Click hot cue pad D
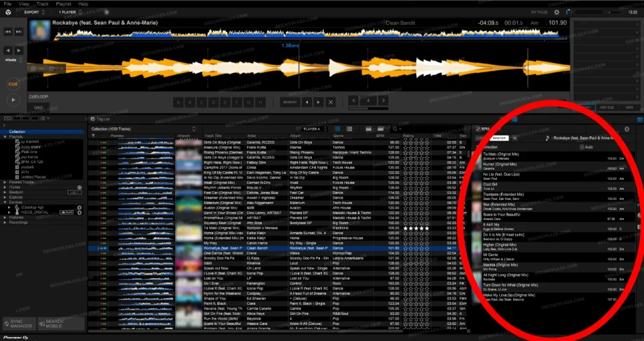The width and height of the screenshot is (644, 341). click(213, 102)
